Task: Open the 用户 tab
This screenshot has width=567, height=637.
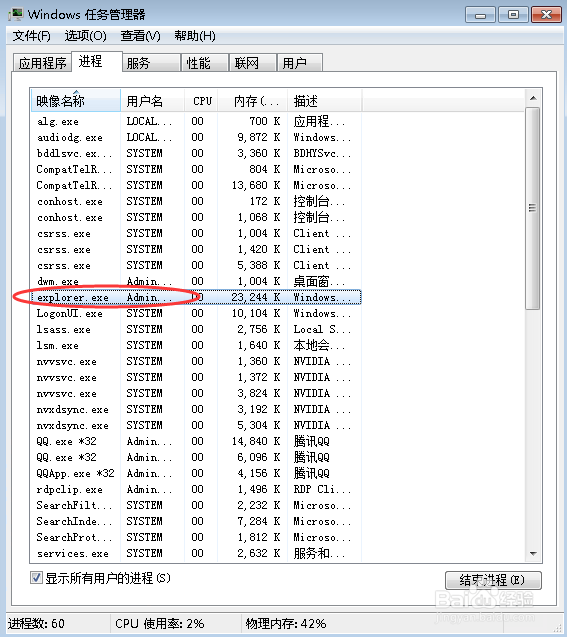Action: click(300, 63)
